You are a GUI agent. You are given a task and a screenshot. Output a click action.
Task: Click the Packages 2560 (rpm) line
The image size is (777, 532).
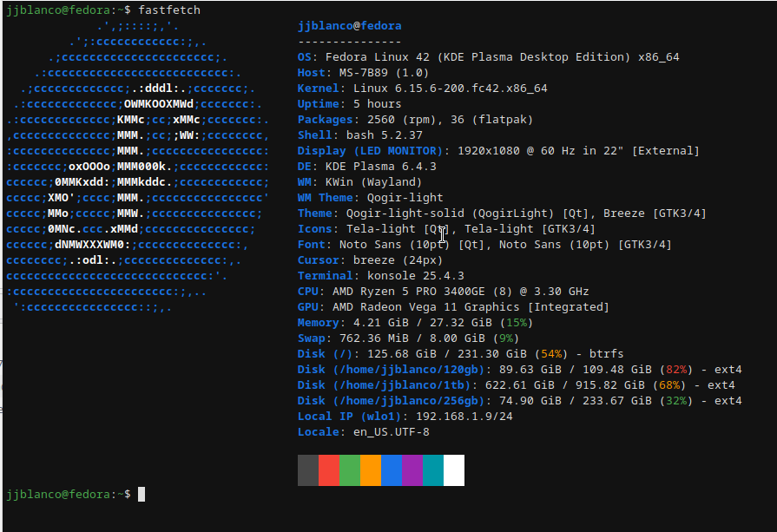[x=415, y=120]
